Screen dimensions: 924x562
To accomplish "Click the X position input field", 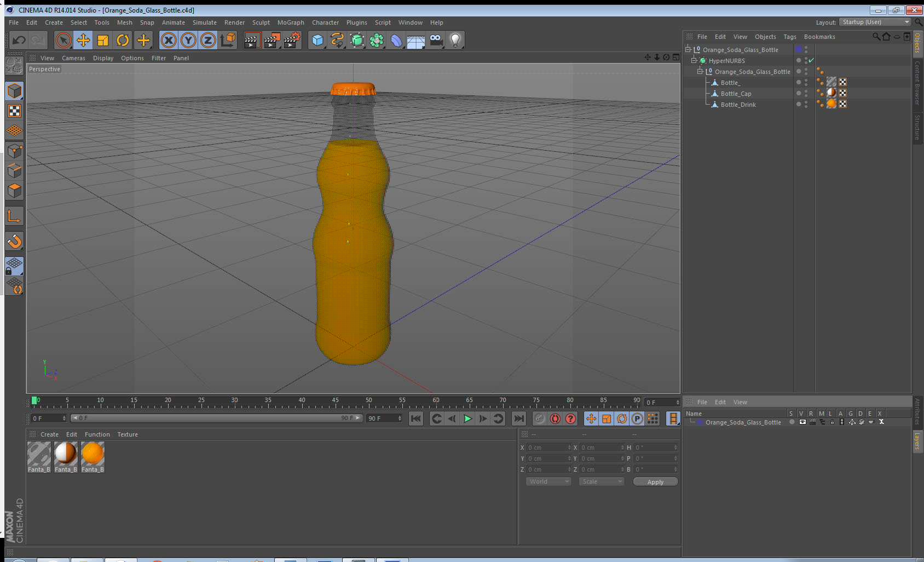I will click(x=549, y=448).
